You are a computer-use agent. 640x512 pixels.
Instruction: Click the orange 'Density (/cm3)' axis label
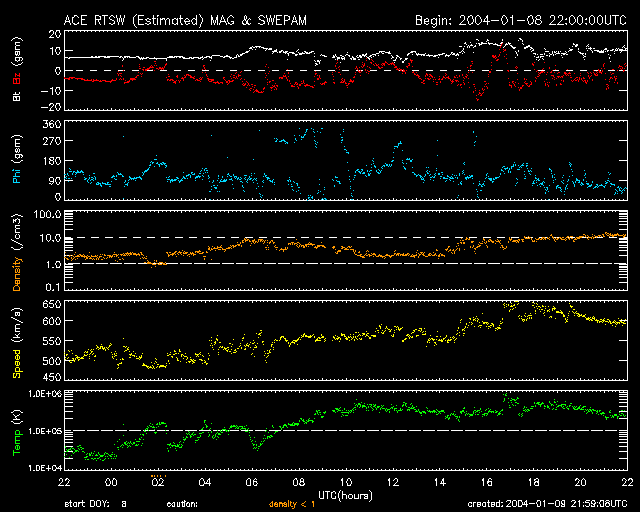17,252
